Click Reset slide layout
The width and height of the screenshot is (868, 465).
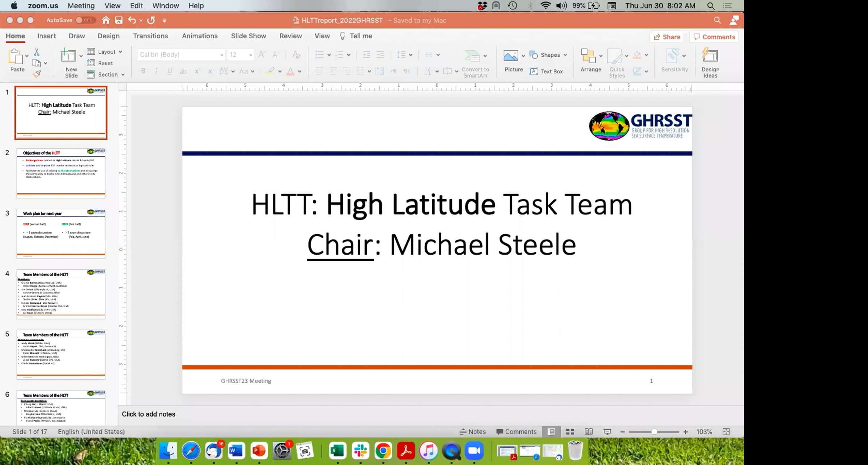click(x=100, y=63)
